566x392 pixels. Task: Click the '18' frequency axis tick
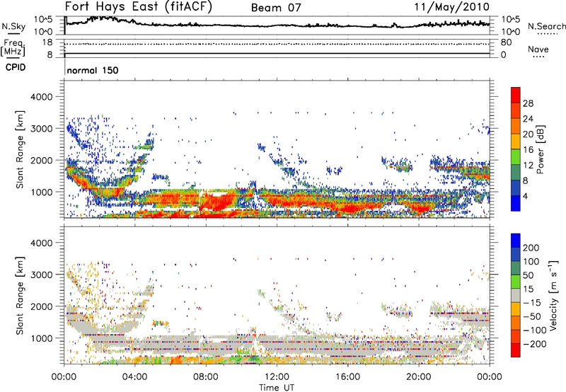point(47,42)
